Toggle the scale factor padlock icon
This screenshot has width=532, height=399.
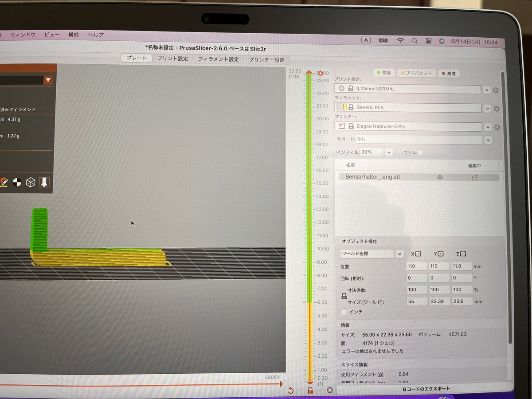344,296
